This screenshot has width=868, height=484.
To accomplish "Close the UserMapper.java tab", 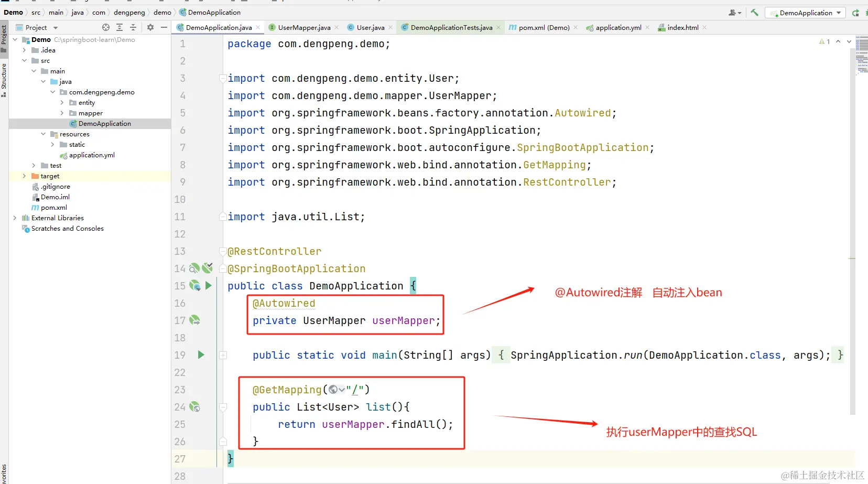I will coord(337,27).
